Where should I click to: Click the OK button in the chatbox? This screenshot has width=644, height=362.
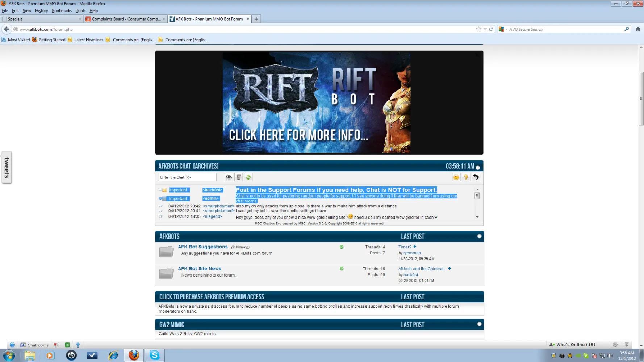click(229, 177)
